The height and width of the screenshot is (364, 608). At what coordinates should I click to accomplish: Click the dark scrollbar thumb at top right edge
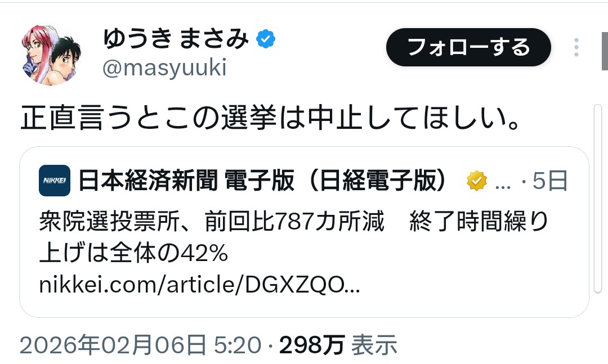(x=605, y=51)
